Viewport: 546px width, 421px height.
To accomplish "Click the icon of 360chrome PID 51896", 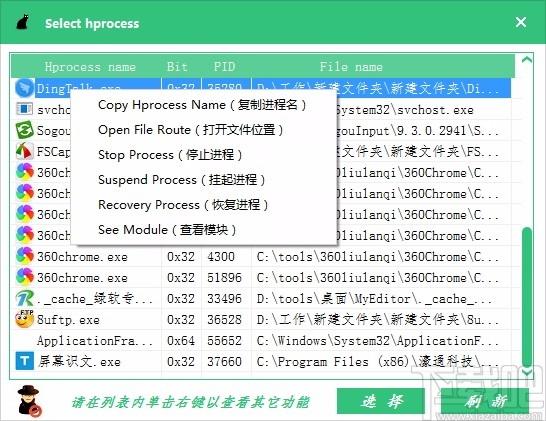I will tap(24, 277).
